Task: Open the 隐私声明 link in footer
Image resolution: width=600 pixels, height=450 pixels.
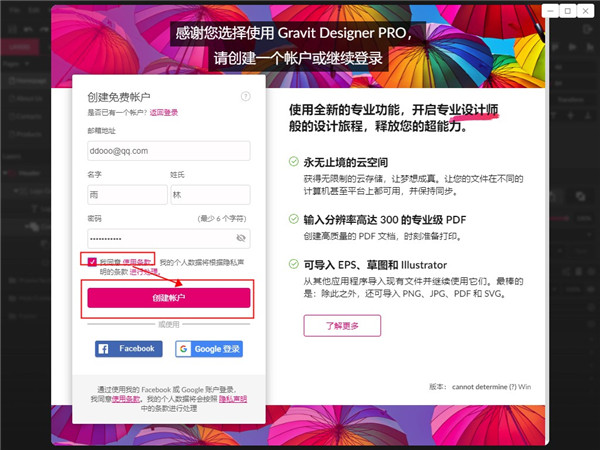Action: (233, 399)
